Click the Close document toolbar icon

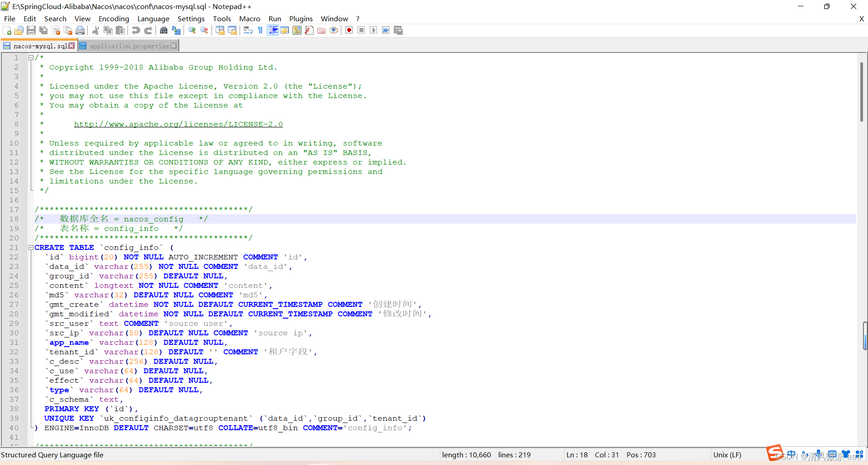coord(56,30)
